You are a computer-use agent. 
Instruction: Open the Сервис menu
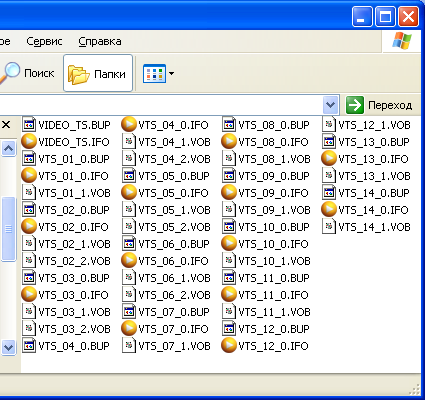[x=44, y=41]
